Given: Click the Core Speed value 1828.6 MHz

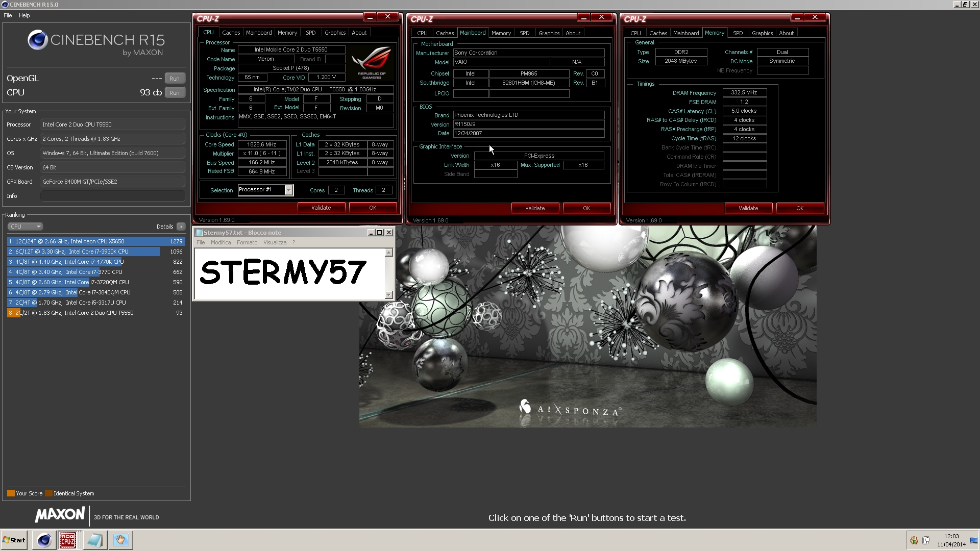Looking at the screenshot, I should [262, 145].
